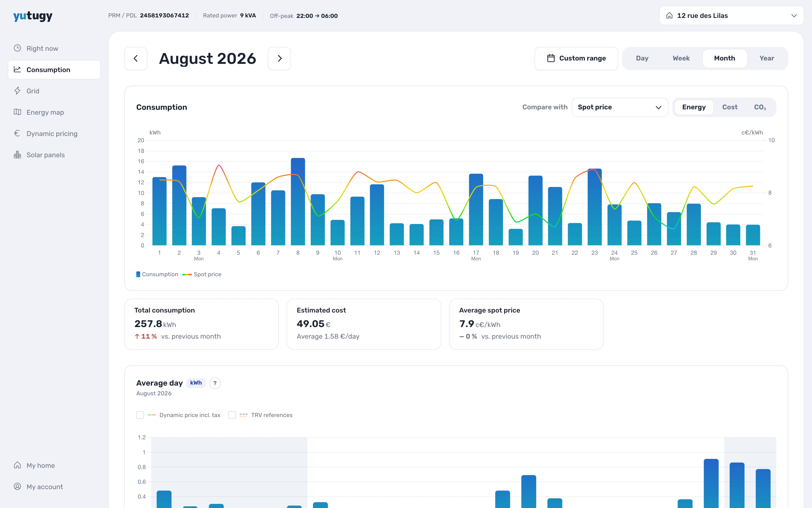The image size is (812, 508).
Task: Open My account settings
Action: (54, 487)
